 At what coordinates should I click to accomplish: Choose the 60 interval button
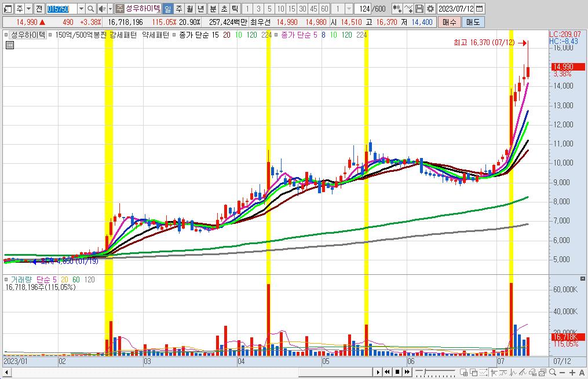point(325,9)
